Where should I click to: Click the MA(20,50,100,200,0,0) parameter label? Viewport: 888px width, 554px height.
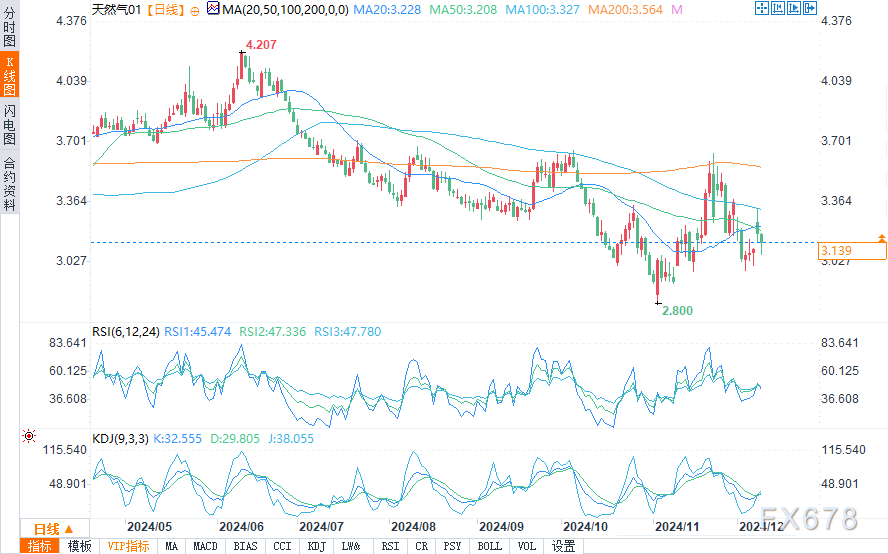pyautogui.click(x=285, y=10)
